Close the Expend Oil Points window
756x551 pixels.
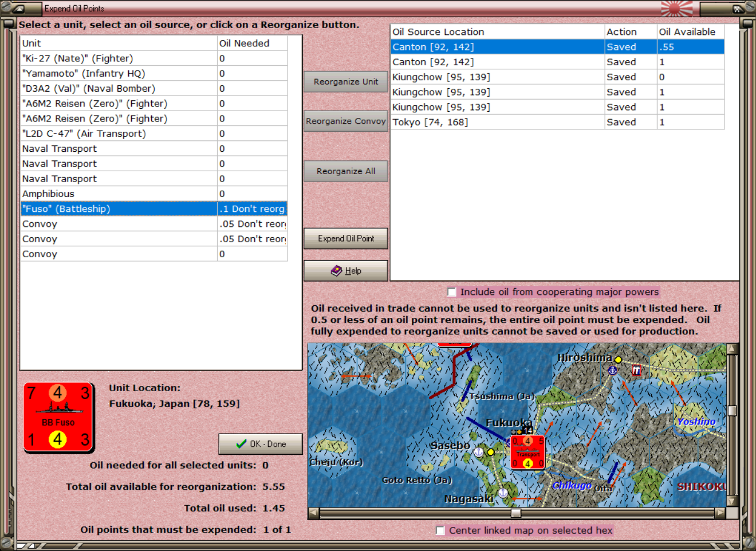pos(738,9)
